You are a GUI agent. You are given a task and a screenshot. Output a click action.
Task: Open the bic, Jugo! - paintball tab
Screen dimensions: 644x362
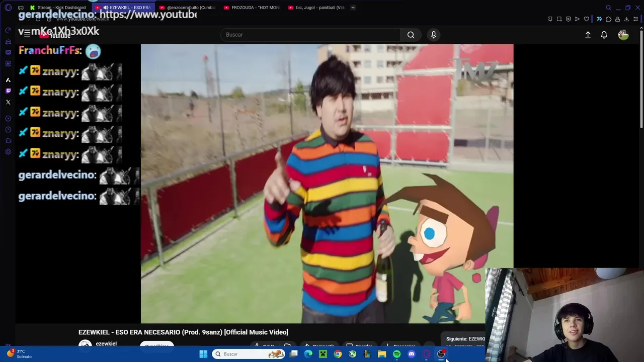click(316, 8)
